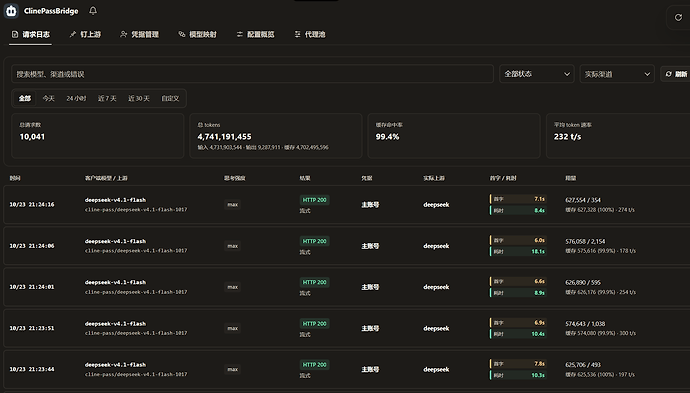Click the 用量 column header

571,178
